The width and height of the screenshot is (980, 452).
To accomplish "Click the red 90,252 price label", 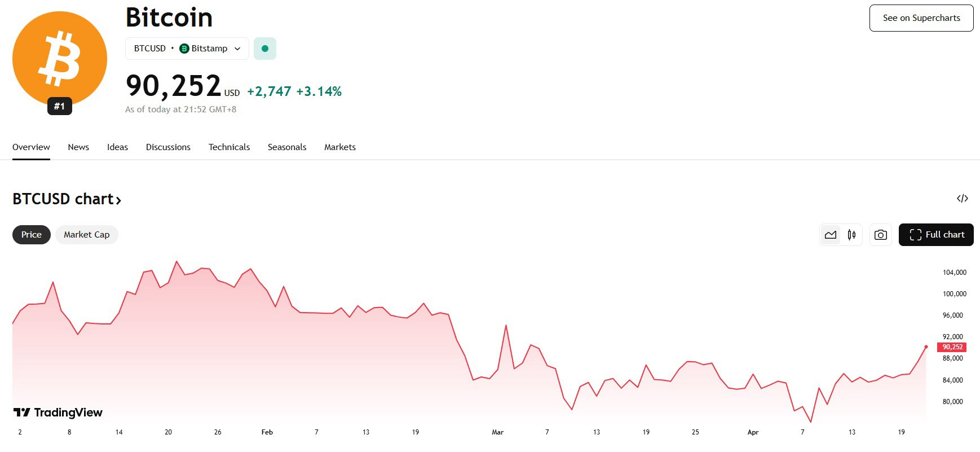I will tap(952, 347).
